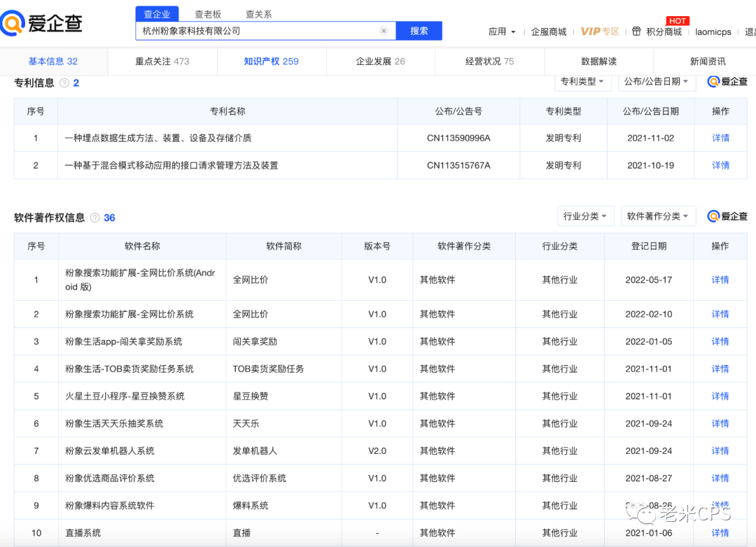Open 详情 for software dated 2022-02-10
The height and width of the screenshot is (547, 756).
[720, 314]
